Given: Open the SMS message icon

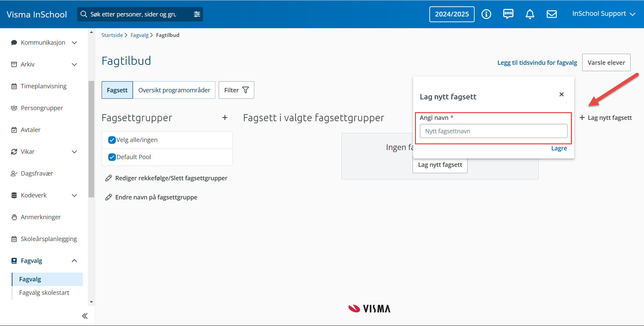Looking at the screenshot, I should point(508,14).
